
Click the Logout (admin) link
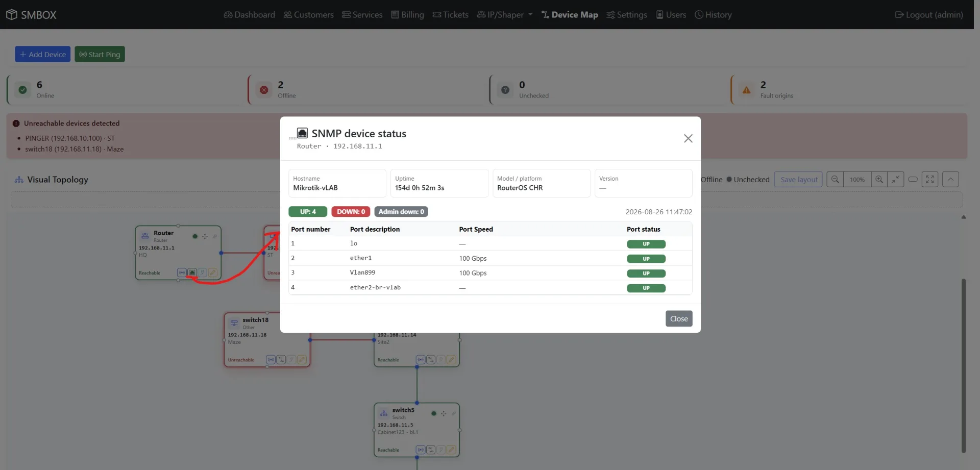[929, 15]
